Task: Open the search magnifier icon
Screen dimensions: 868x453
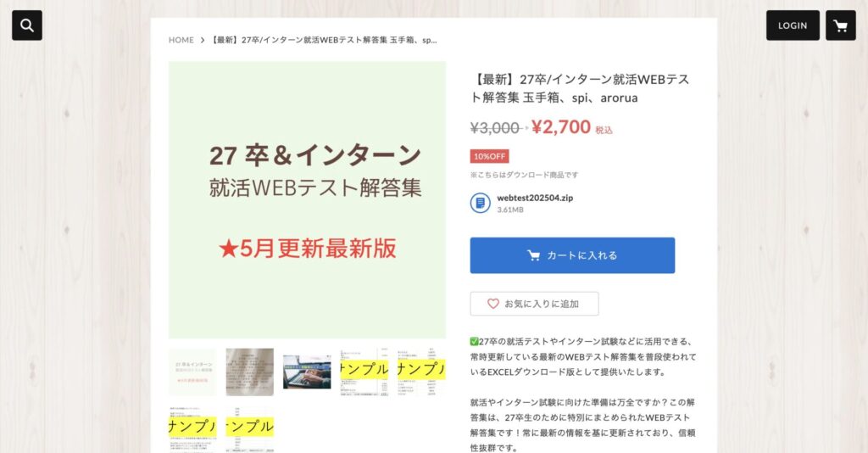Action: coord(27,25)
